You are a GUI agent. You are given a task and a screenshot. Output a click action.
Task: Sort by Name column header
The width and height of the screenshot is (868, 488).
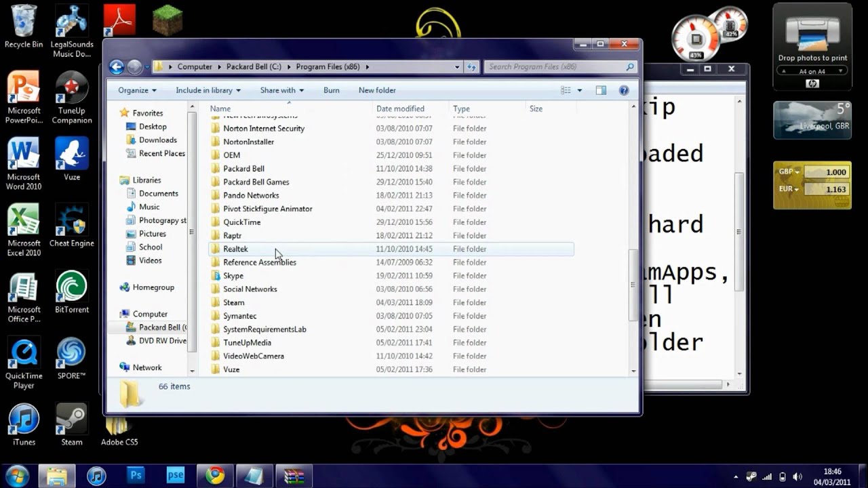[x=290, y=108]
